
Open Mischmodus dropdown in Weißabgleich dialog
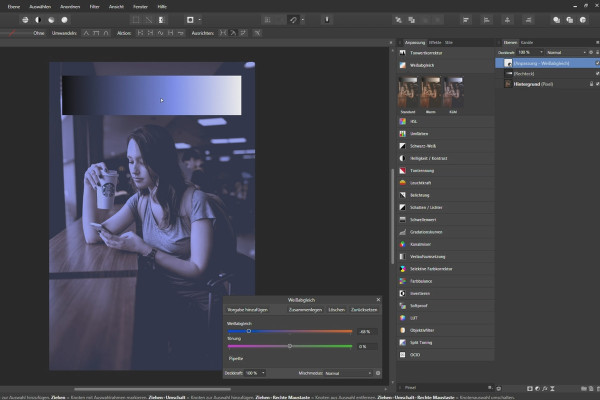348,373
